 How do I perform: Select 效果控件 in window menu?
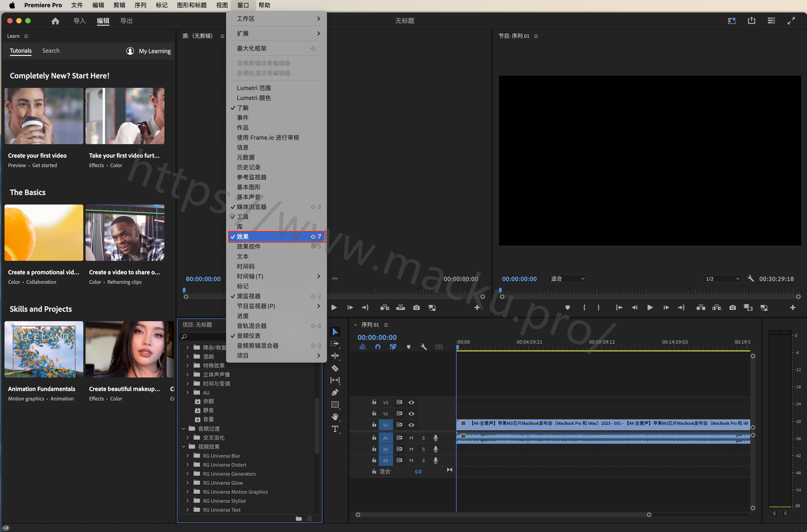tap(277, 247)
